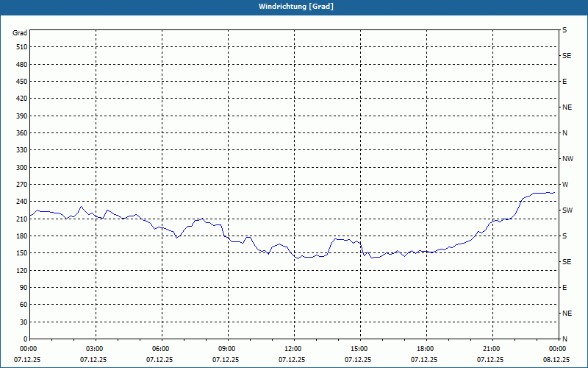Screen dimensions: 588x368
Task: Click the 210 tick label
Action: (22, 219)
